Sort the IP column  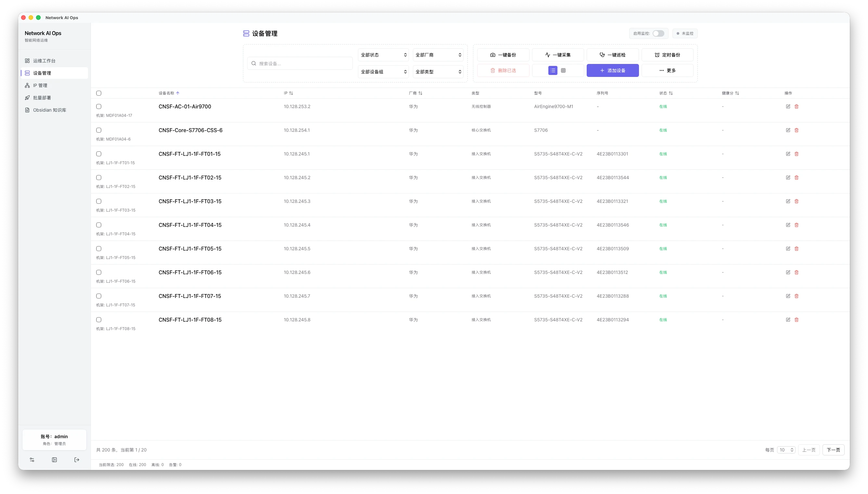[x=291, y=93]
